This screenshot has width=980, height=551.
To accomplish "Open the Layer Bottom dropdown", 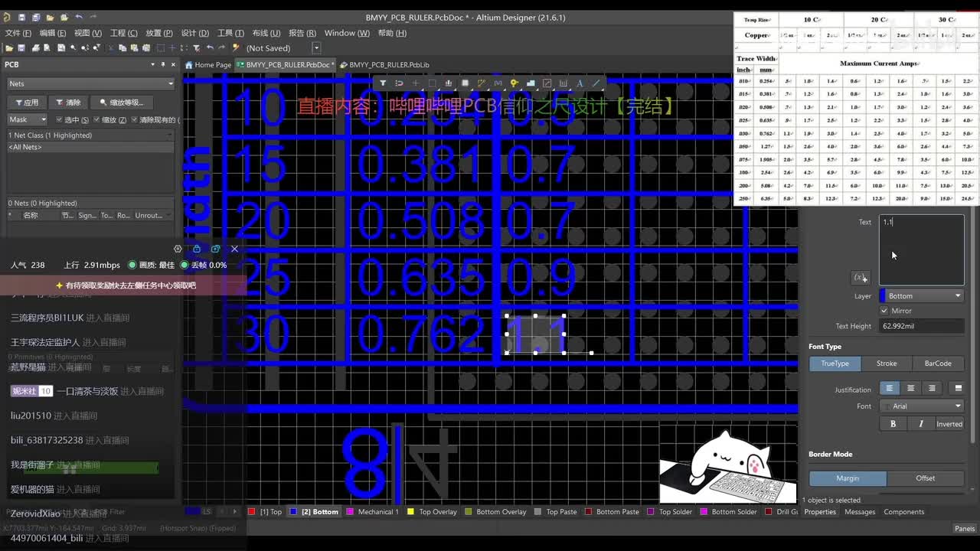I will tap(922, 295).
